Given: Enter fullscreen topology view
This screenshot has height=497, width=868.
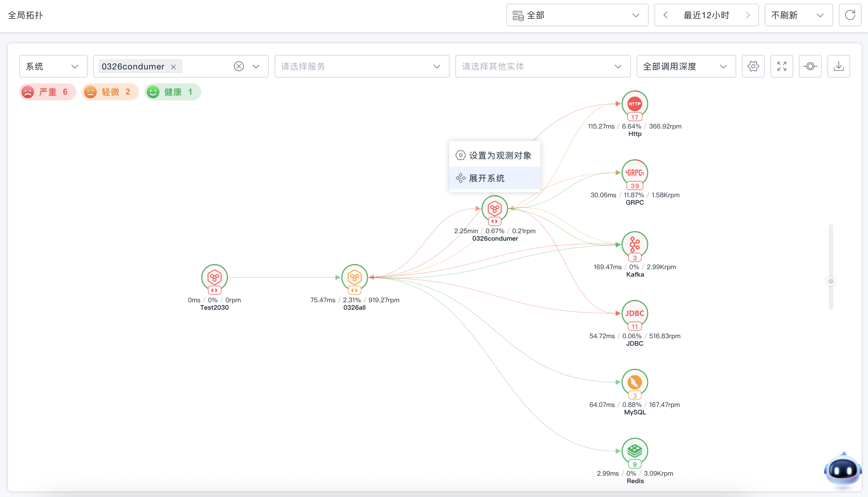Looking at the screenshot, I should (x=781, y=66).
